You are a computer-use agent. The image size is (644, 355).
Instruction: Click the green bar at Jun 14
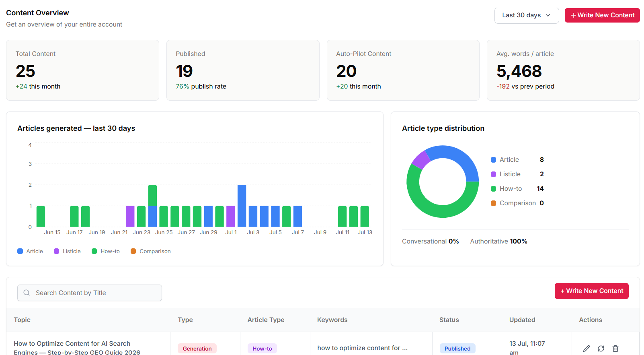tap(41, 216)
